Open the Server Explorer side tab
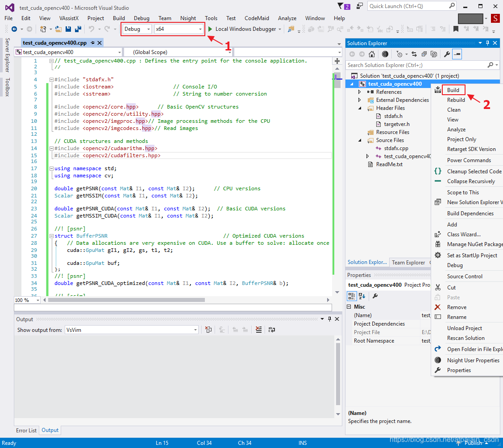This screenshot has width=503, height=448. [8, 55]
